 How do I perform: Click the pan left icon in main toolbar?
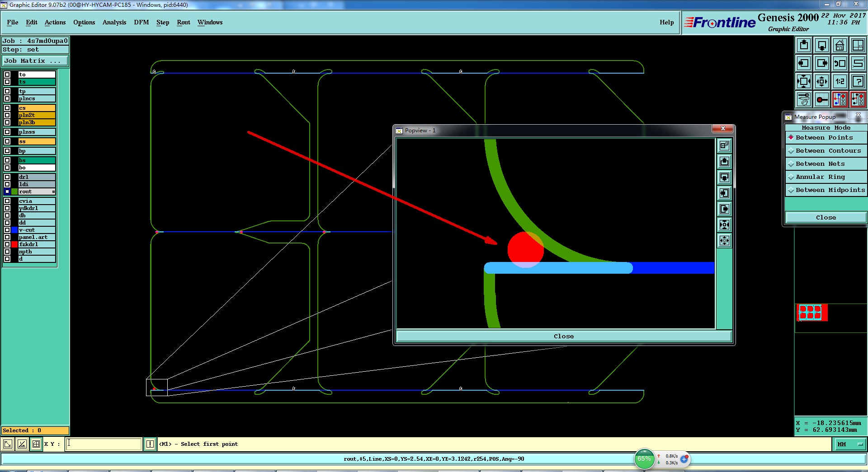[804, 63]
